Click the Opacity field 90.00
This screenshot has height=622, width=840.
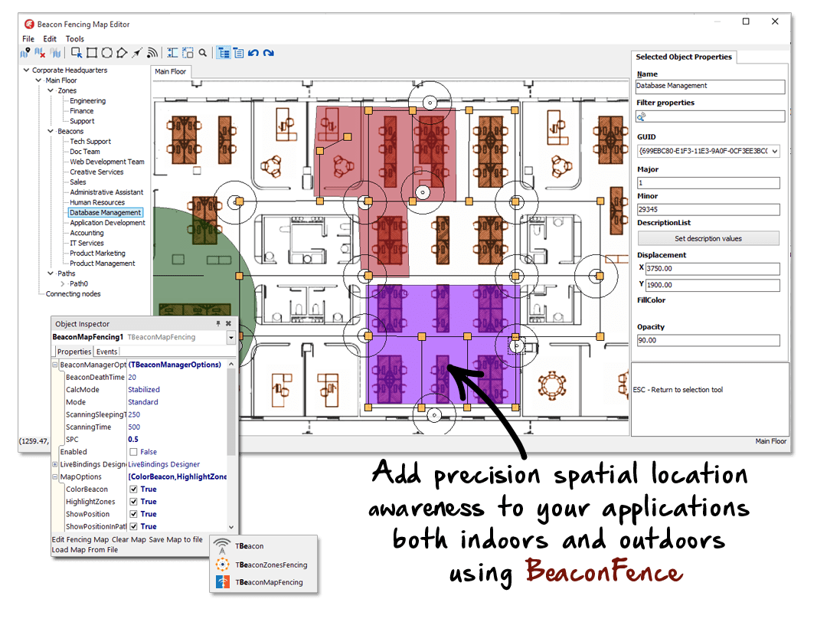tap(708, 340)
